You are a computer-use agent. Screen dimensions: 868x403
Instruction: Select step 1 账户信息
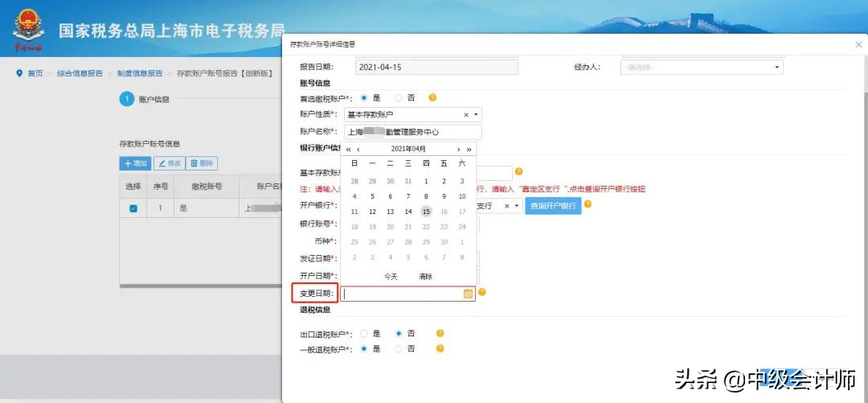click(x=145, y=100)
